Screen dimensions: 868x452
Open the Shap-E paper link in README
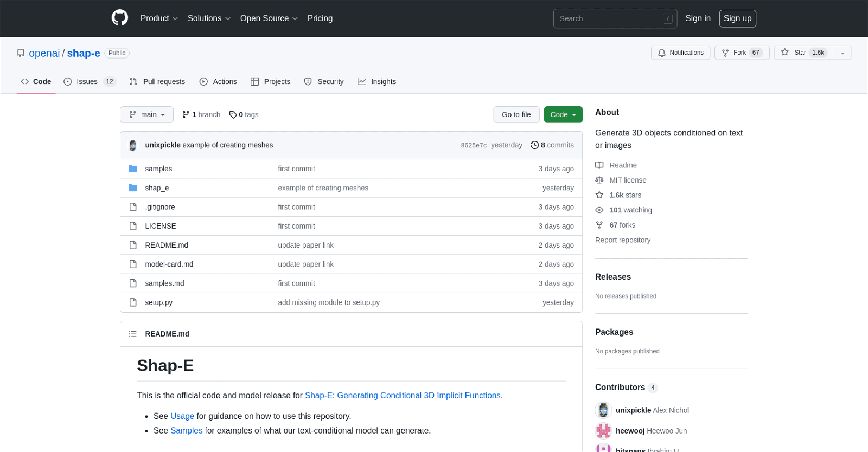pyautogui.click(x=403, y=396)
